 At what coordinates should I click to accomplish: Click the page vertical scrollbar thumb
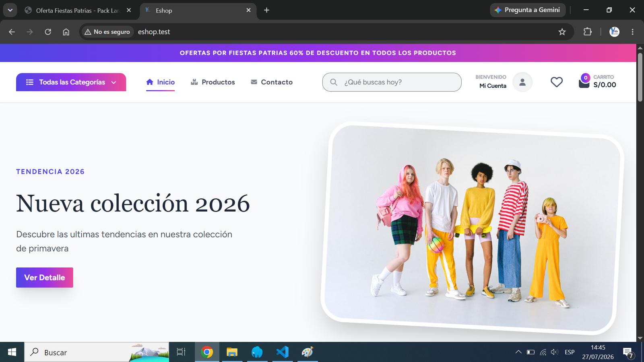pyautogui.click(x=640, y=76)
